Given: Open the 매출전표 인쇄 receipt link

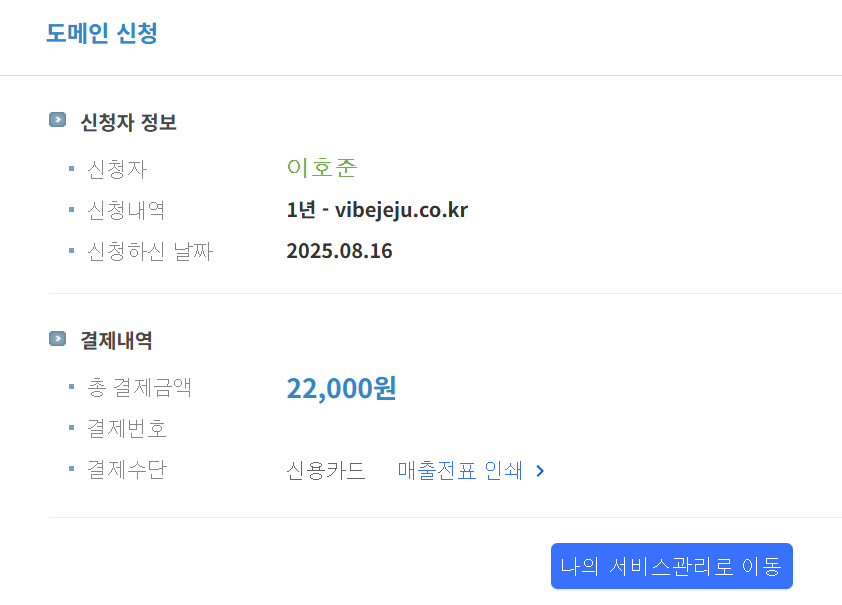Looking at the screenshot, I should [x=460, y=470].
